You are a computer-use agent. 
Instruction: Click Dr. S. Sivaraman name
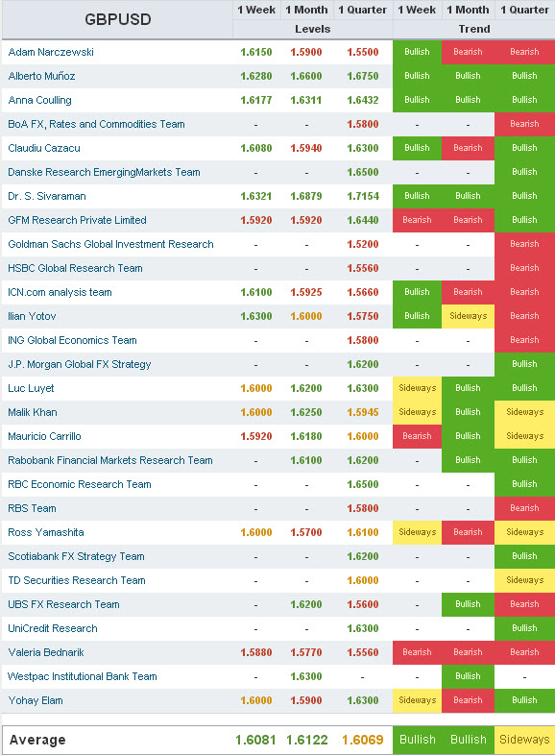pos(47,196)
